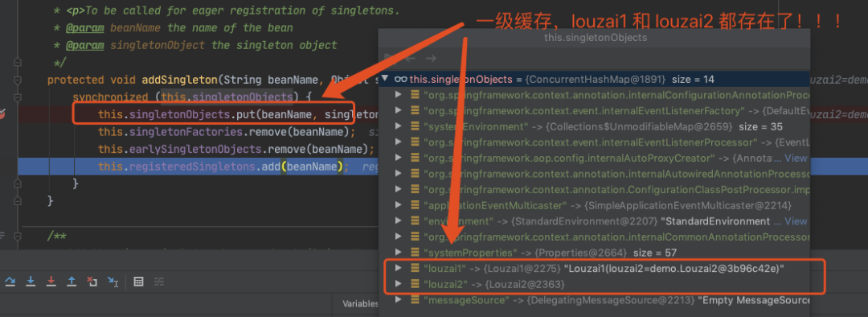Select the "louzai1" key text in the popup
Image resolution: width=868 pixels, height=317 pixels.
(444, 268)
